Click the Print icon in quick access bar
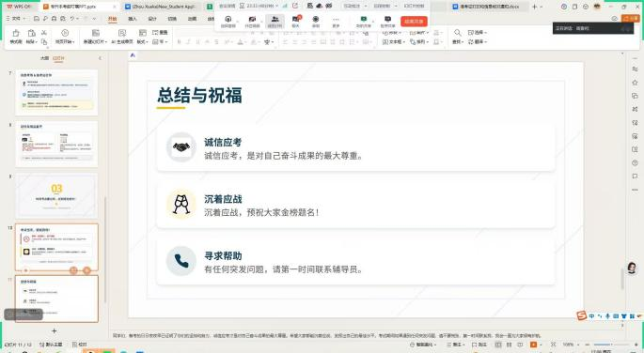Image resolution: width=644 pixels, height=353 pixels. point(54,19)
